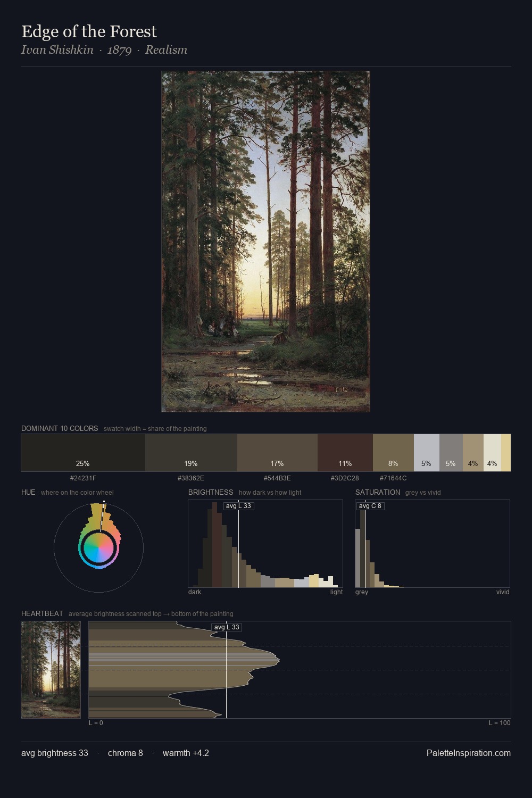532x798 pixels.
Task: Choose the 11% dark reddish swatch
Action: (x=345, y=453)
